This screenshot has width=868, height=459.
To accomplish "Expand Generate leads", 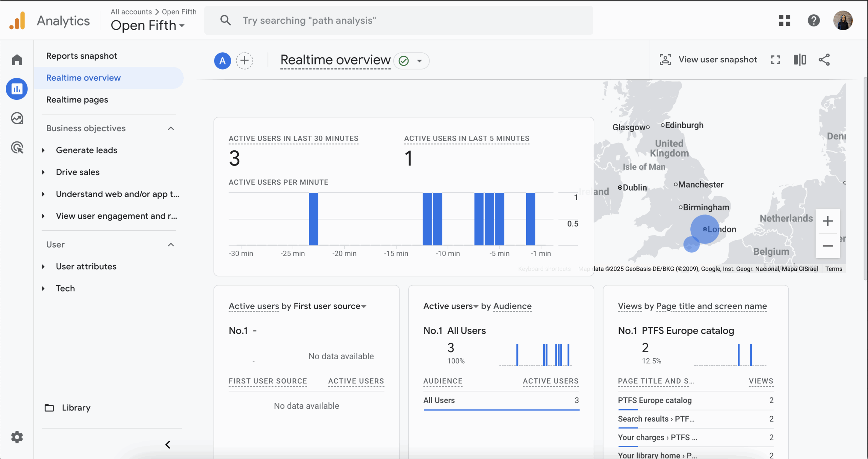I will coord(43,150).
